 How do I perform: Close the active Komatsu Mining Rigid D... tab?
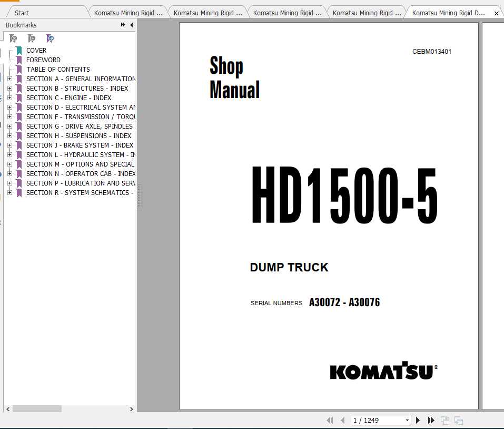click(497, 13)
